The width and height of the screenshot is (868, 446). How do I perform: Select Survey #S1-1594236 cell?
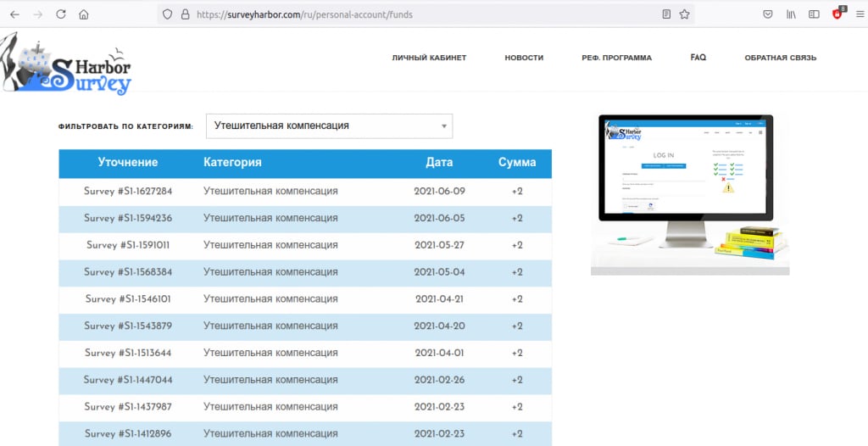pos(128,218)
